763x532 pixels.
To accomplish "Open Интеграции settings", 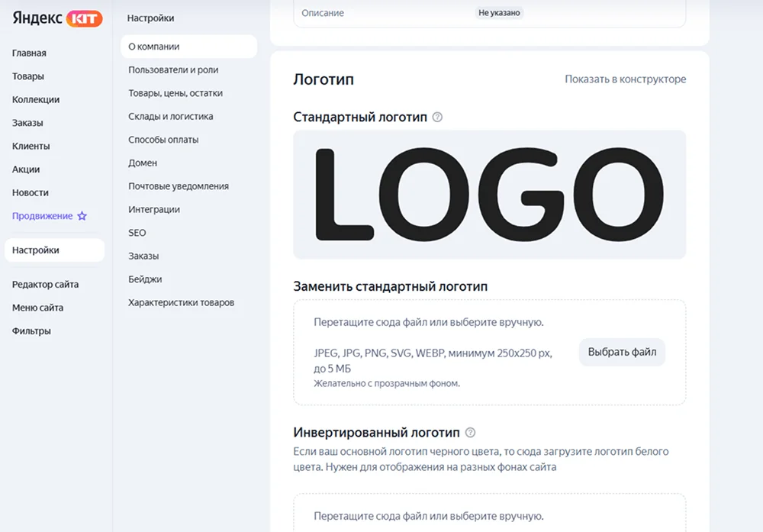I will click(x=154, y=210).
